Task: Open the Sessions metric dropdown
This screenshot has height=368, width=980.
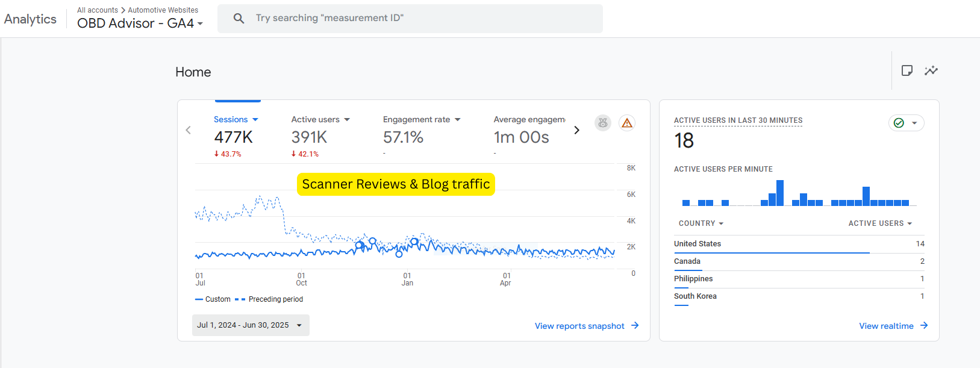Action: [236, 120]
